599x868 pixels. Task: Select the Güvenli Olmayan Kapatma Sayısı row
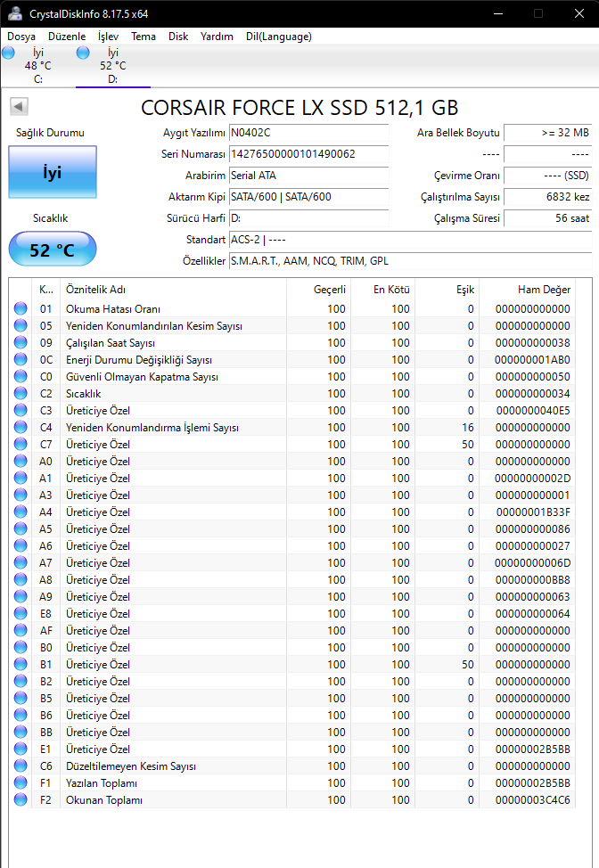point(292,376)
